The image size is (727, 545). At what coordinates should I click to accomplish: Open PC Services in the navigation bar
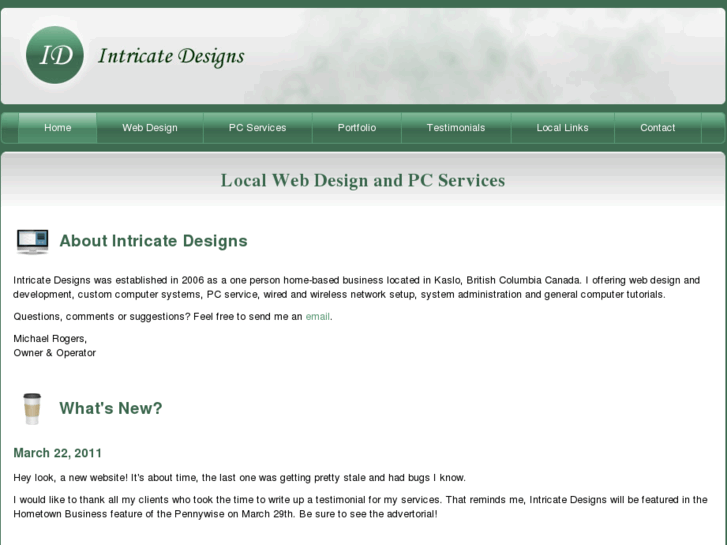pos(257,128)
